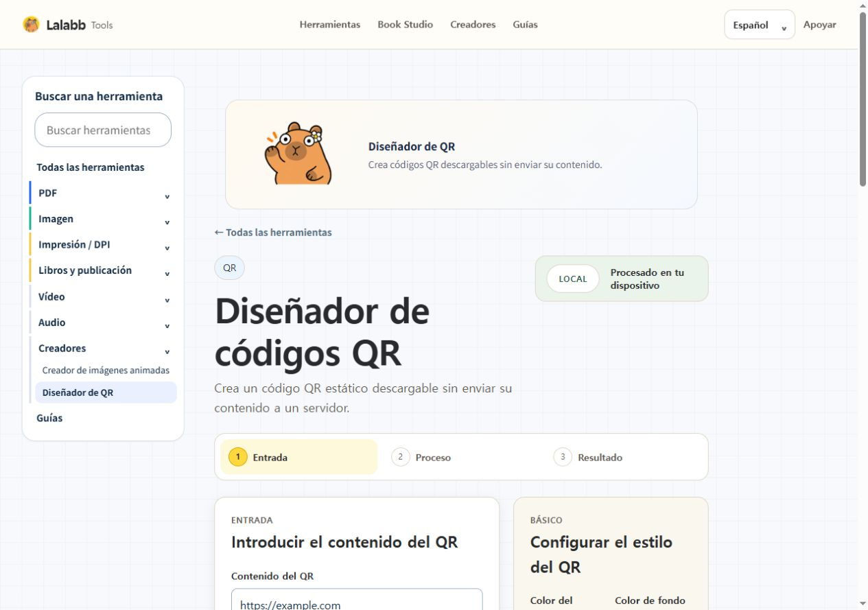Viewport: 868px width, 610px height.
Task: Open the Herramientas menu
Action: [x=330, y=25]
